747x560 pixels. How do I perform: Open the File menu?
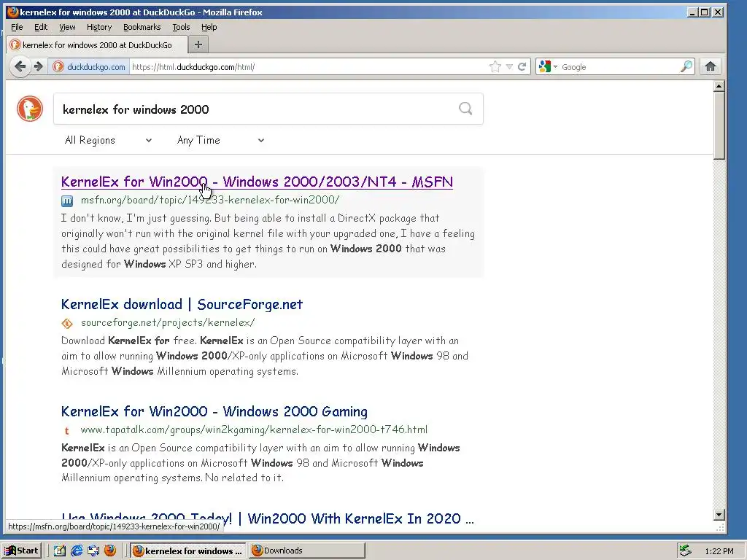17,27
